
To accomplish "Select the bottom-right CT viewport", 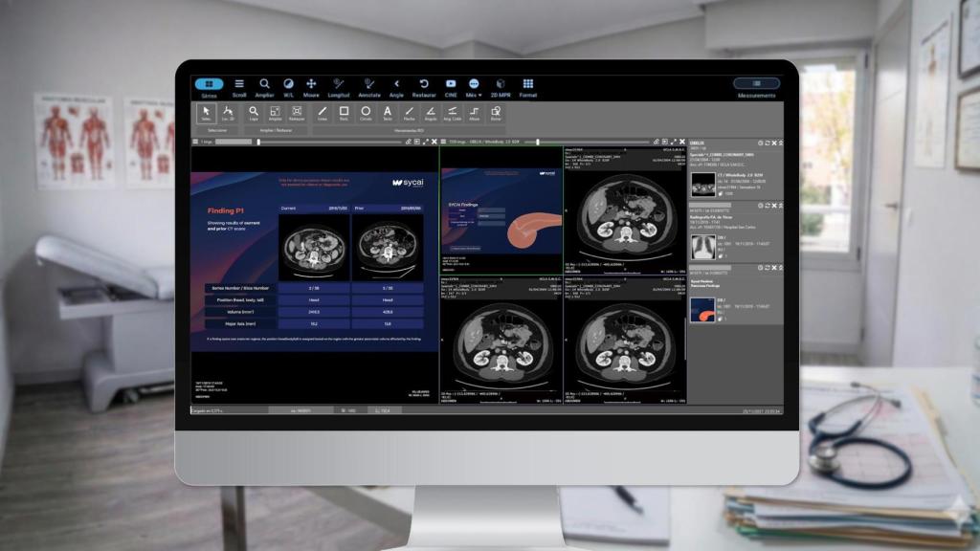I will point(625,340).
